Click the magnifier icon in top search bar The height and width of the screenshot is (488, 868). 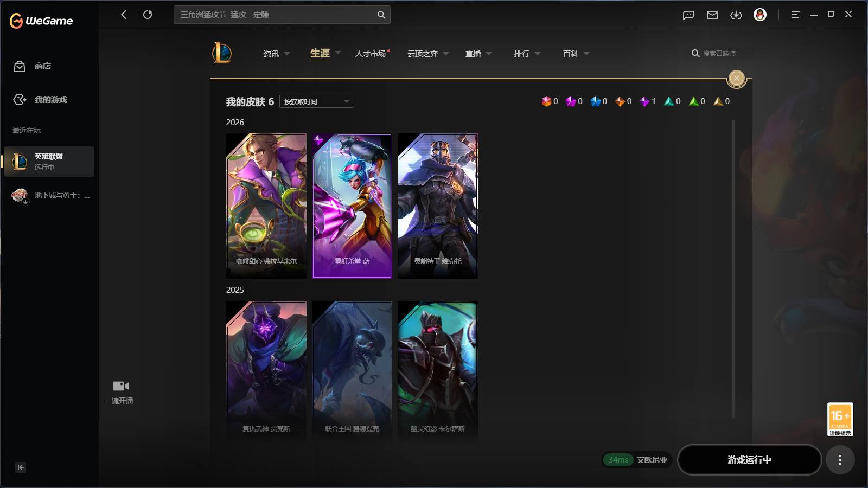tap(381, 15)
